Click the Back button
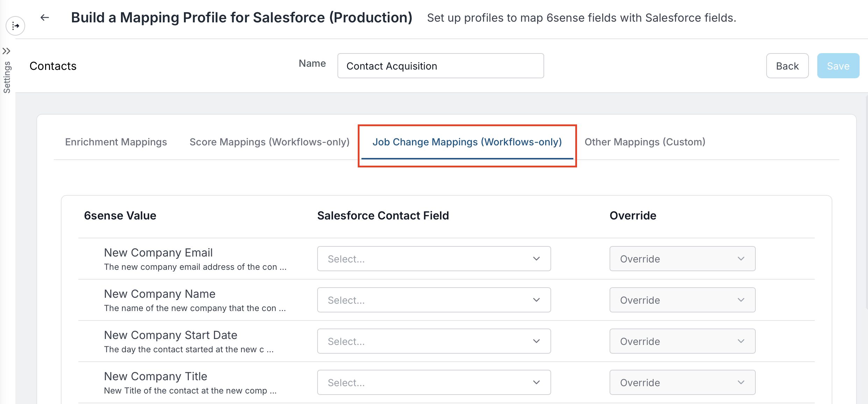 [x=787, y=66]
